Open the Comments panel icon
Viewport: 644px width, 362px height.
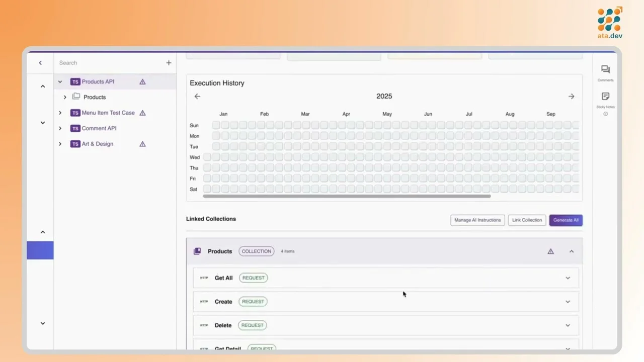[605, 70]
